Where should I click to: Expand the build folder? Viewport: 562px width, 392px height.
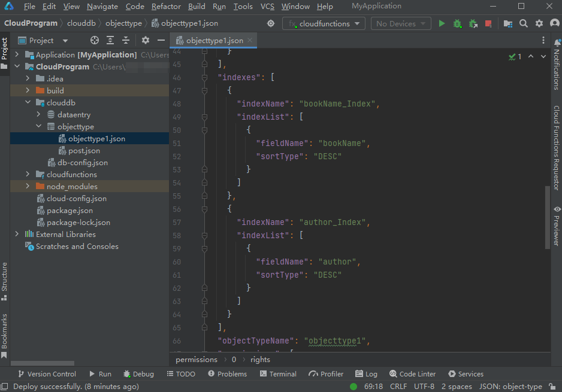pyautogui.click(x=28, y=90)
